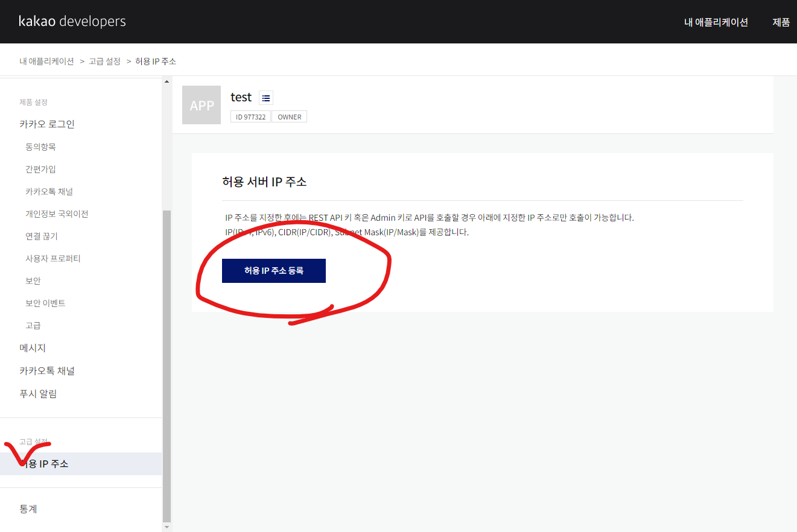Open 카카오톡 채널 sub-item under 카카오 로그인
The height and width of the screenshot is (532, 797).
click(x=49, y=191)
